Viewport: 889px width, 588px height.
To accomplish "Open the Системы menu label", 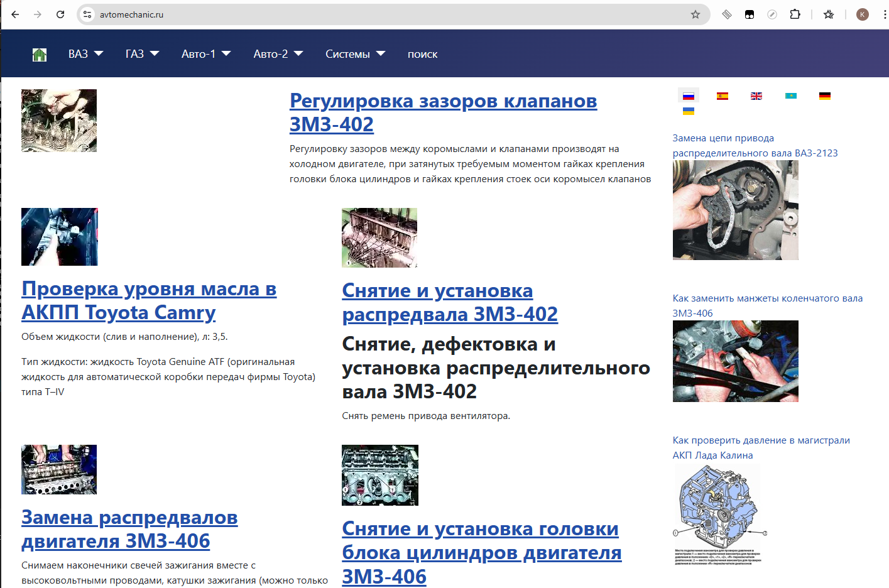I will click(x=347, y=54).
